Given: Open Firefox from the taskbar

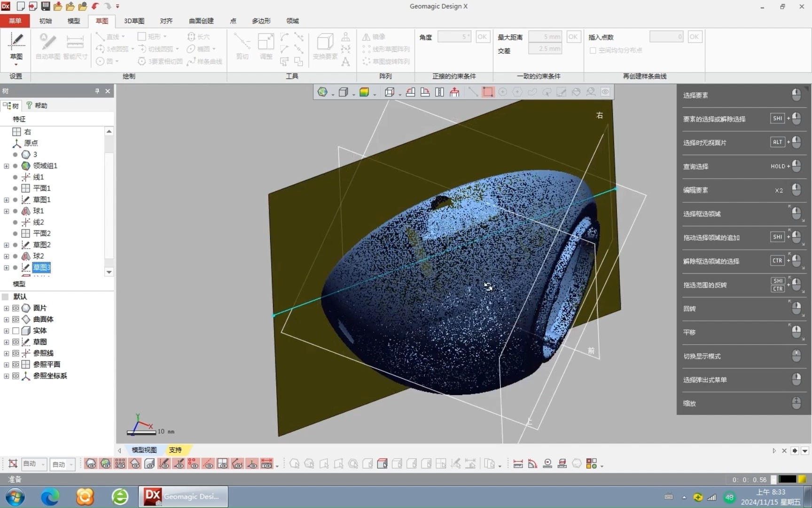Looking at the screenshot, I should click(x=85, y=497).
